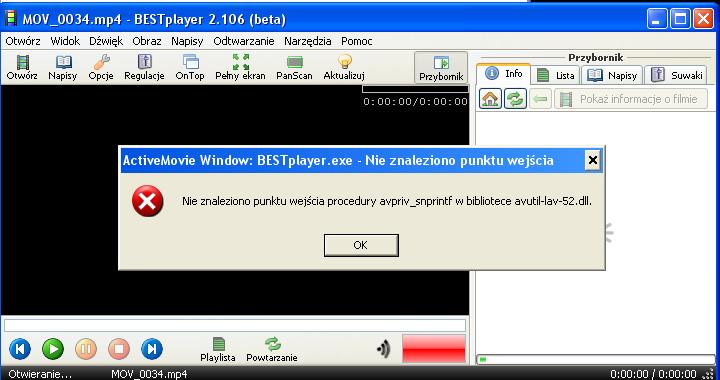Click the previous track button

pos(20,349)
